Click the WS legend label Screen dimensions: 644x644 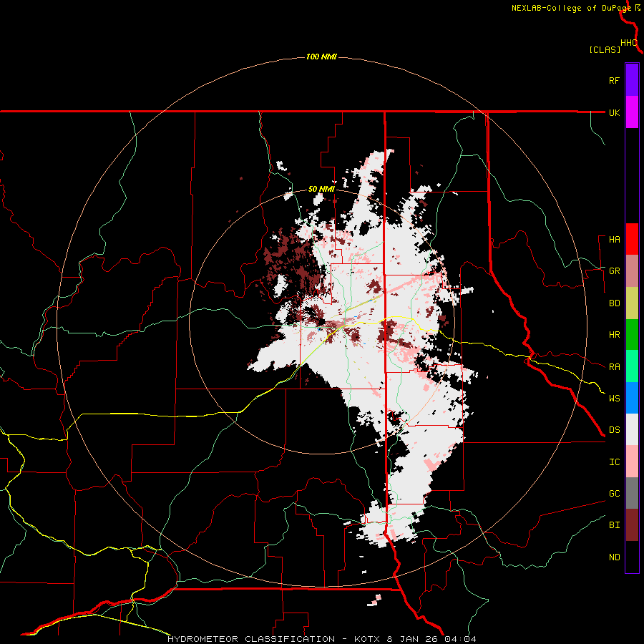tap(614, 399)
